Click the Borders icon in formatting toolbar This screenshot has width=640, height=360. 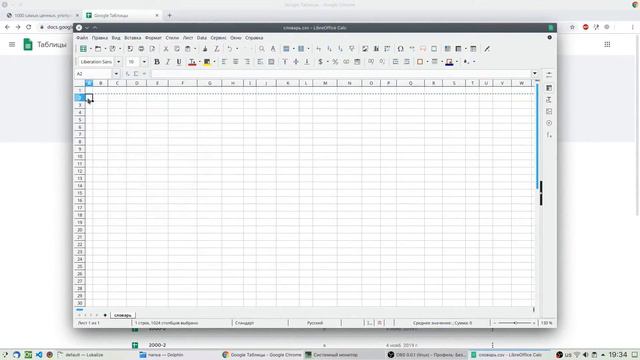tap(420, 62)
